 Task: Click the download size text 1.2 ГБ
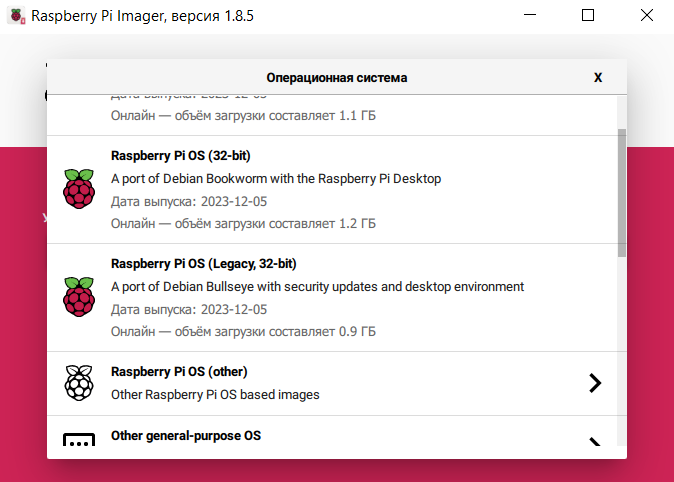coord(243,224)
